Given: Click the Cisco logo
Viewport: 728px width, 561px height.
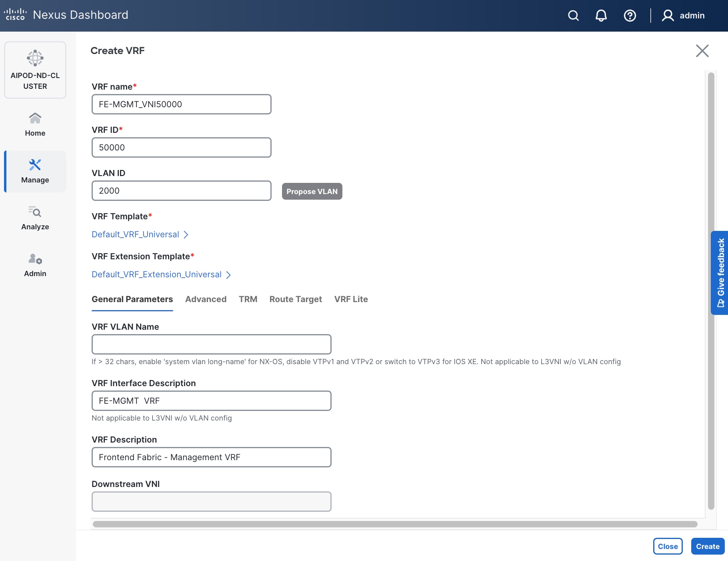Looking at the screenshot, I should click(15, 14).
